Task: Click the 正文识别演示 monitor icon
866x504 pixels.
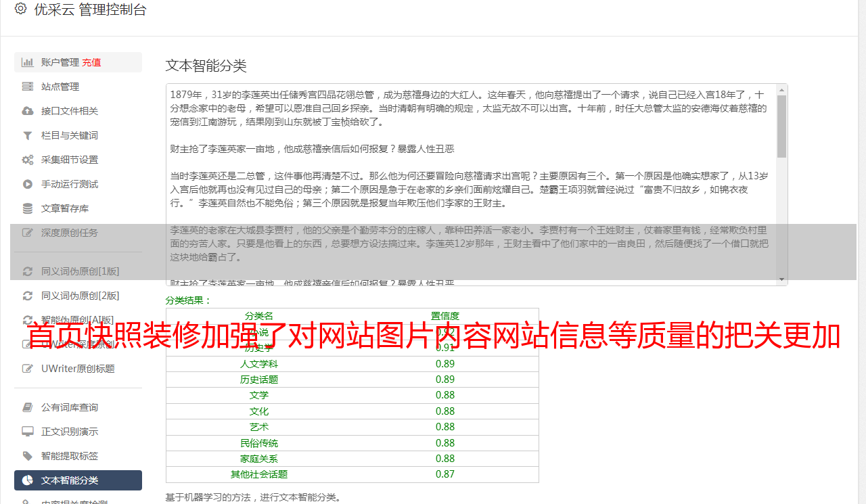Action: click(28, 432)
